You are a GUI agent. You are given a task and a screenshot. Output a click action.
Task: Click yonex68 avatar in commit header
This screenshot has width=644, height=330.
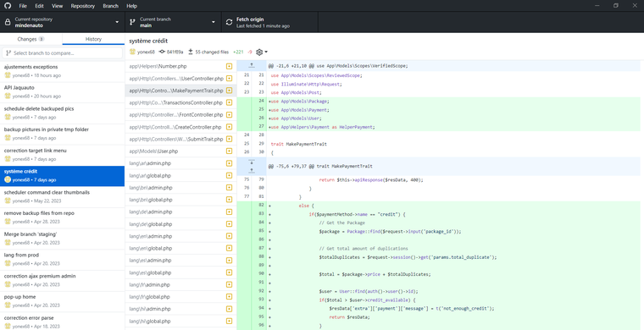point(132,52)
